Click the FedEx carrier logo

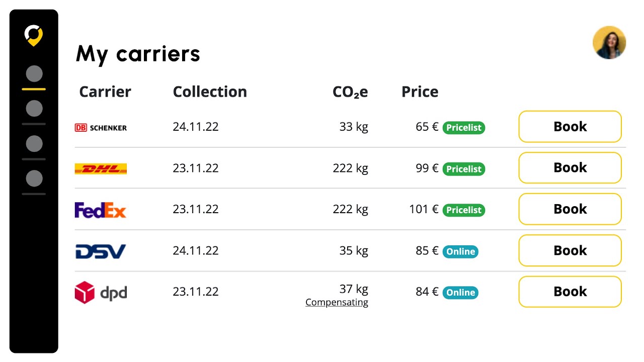click(100, 210)
